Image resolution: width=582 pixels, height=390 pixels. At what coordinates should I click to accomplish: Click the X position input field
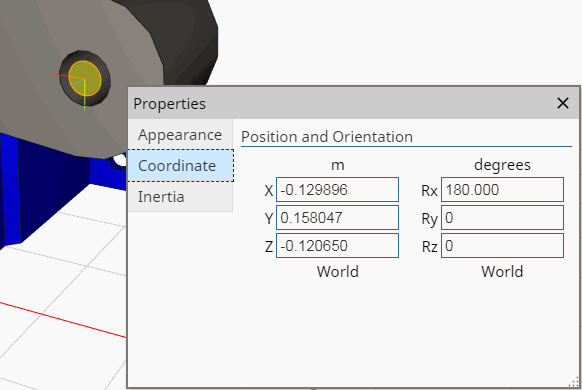tap(337, 190)
